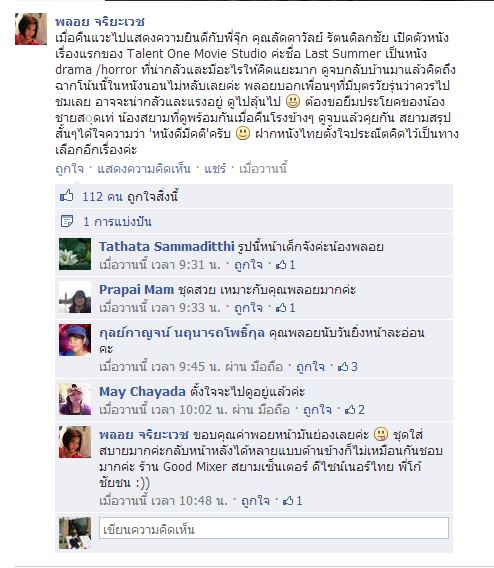
Task: Click the shares note icon beside 1 การแบ่งปัน
Action: [x=67, y=221]
